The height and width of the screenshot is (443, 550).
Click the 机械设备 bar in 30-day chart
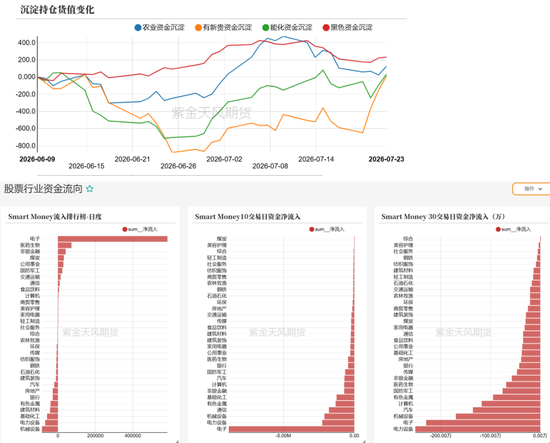(x=498, y=416)
